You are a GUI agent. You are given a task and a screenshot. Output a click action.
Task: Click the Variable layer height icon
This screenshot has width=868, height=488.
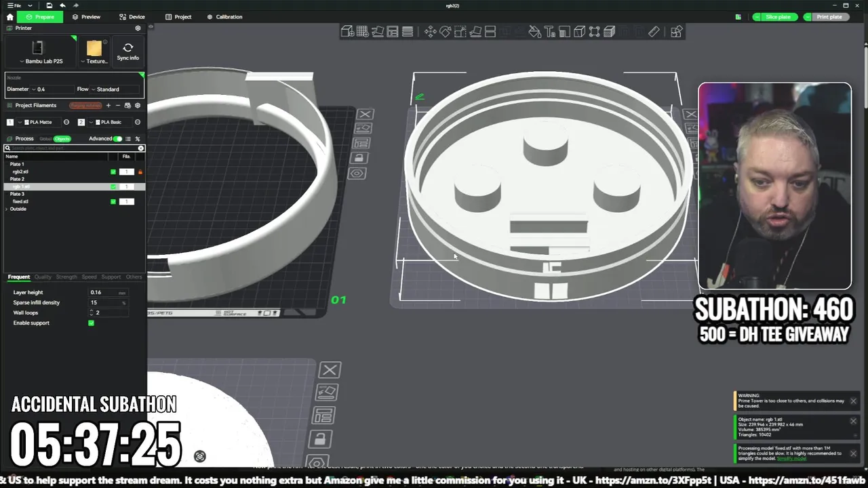(408, 31)
